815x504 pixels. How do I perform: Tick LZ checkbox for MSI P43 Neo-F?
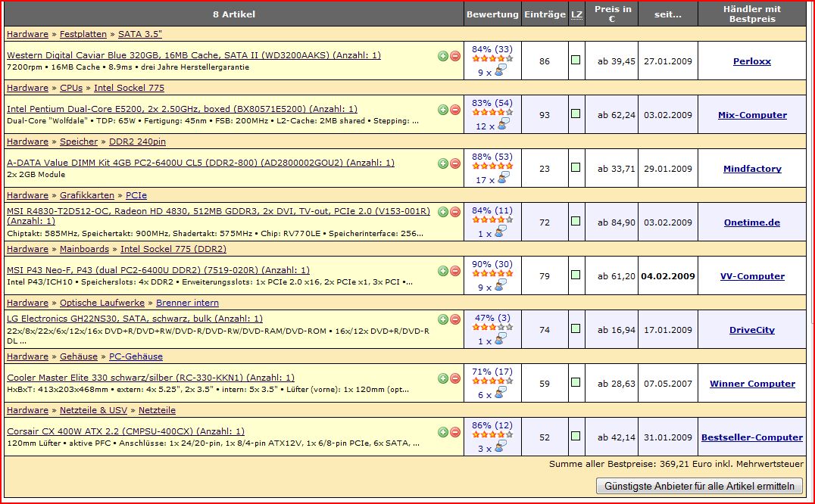click(x=576, y=275)
